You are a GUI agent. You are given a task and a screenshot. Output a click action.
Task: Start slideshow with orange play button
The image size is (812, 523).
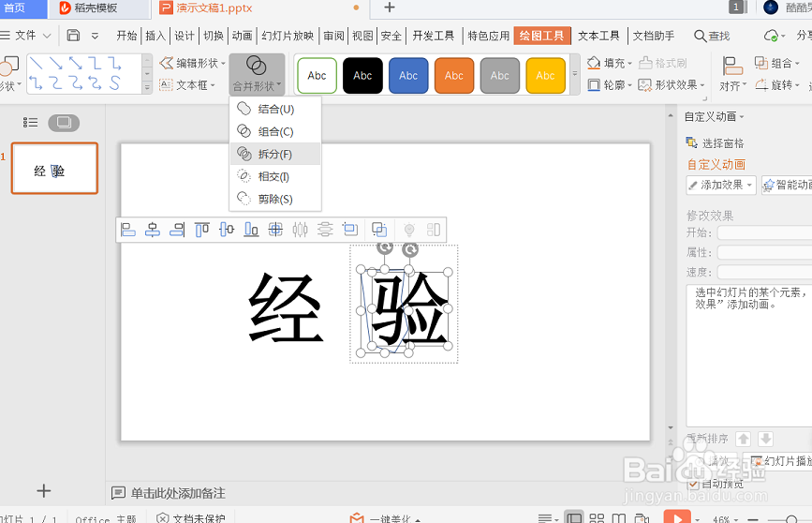pos(677,517)
